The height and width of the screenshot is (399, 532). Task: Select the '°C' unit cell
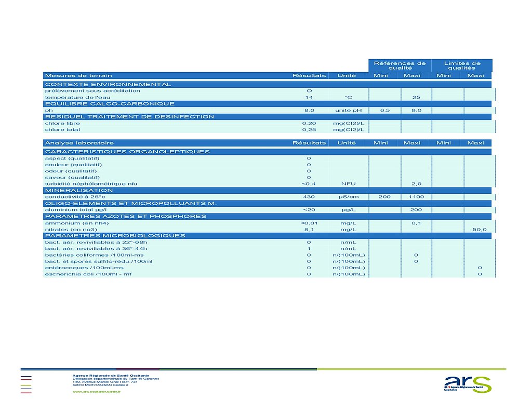(349, 97)
